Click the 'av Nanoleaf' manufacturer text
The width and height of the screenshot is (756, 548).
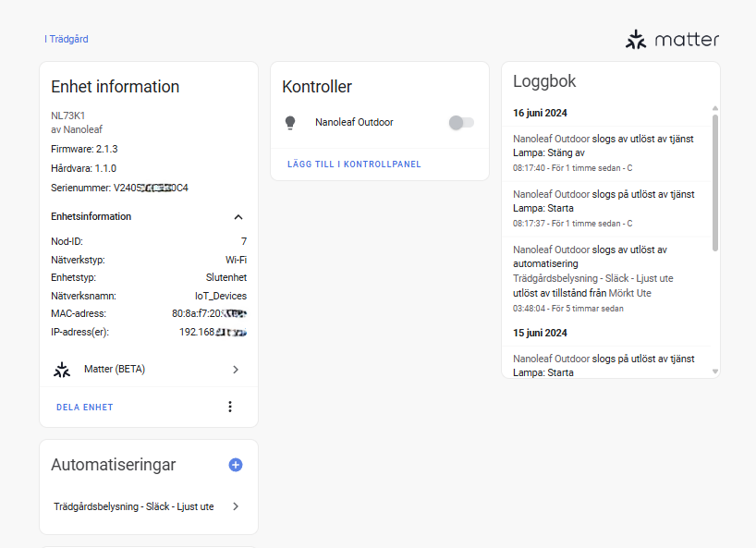77,129
